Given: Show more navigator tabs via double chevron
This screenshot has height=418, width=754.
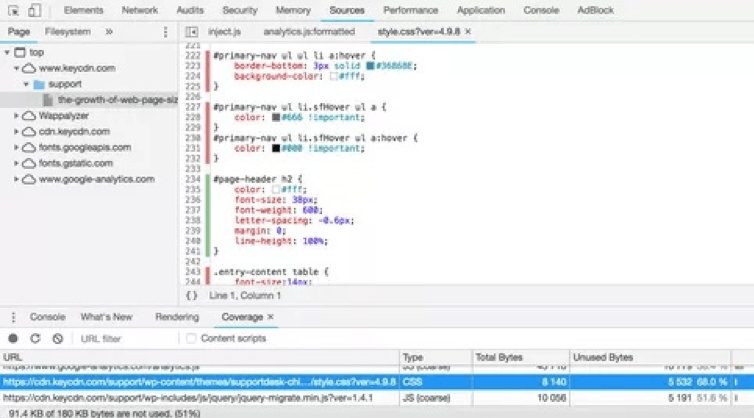Looking at the screenshot, I should point(109,32).
